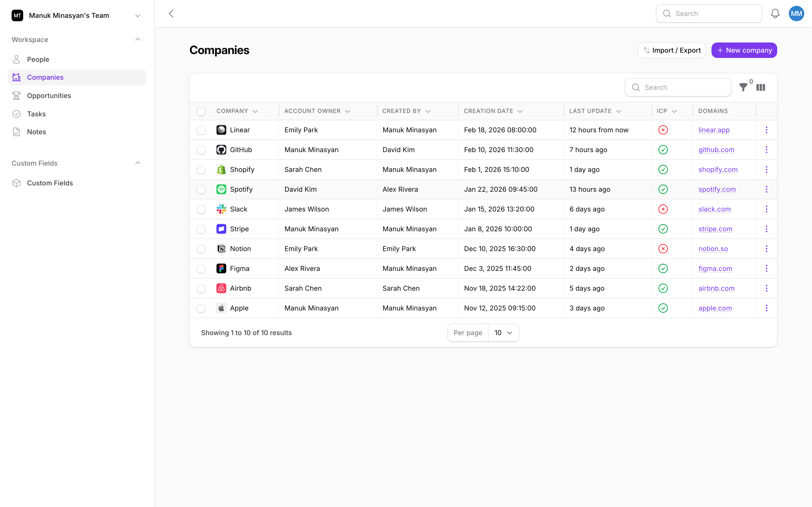Click the column settings icon next to filters
Screen dimensions: 812x507
tap(761, 87)
